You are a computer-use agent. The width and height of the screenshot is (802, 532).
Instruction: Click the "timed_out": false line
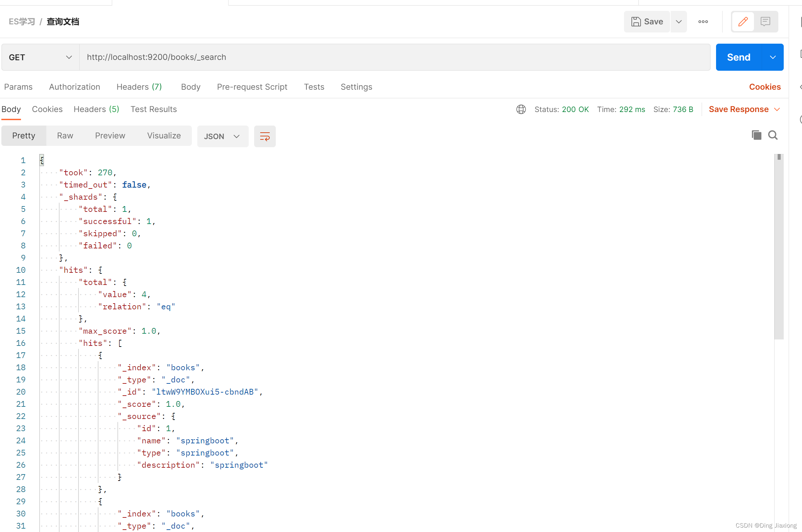(105, 185)
